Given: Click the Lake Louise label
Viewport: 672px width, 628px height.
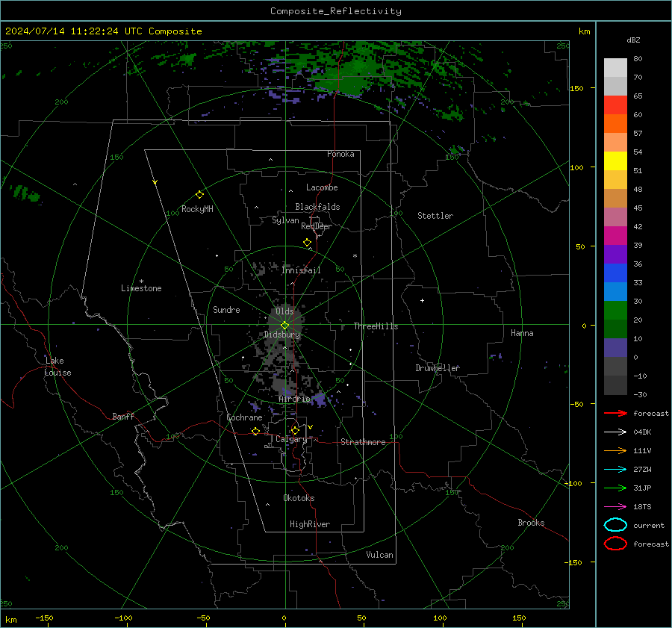Looking at the screenshot, I should (x=57, y=367).
